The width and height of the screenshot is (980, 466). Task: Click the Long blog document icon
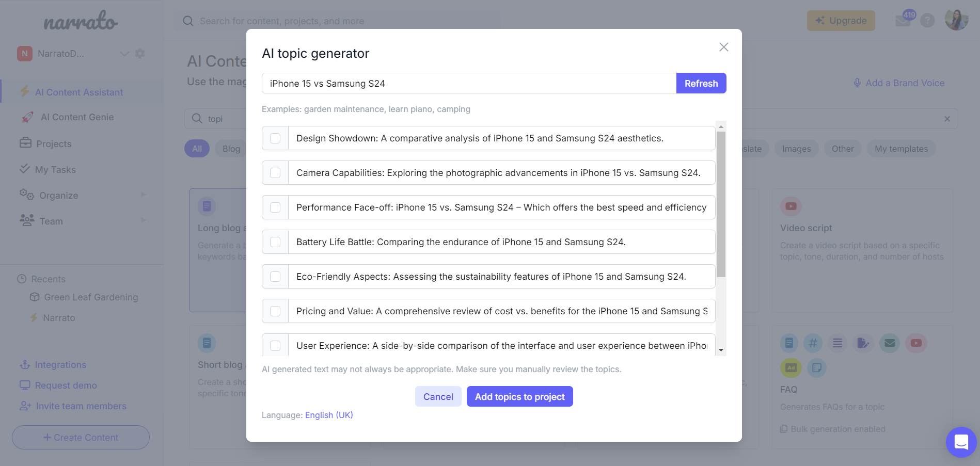(x=207, y=206)
